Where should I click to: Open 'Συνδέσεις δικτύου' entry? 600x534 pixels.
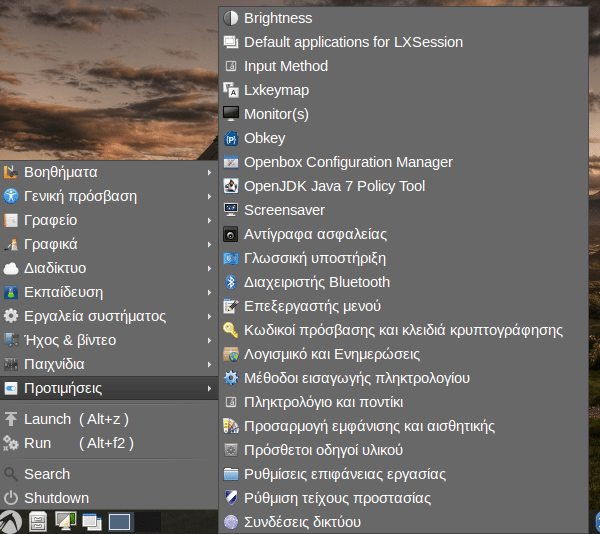(302, 522)
